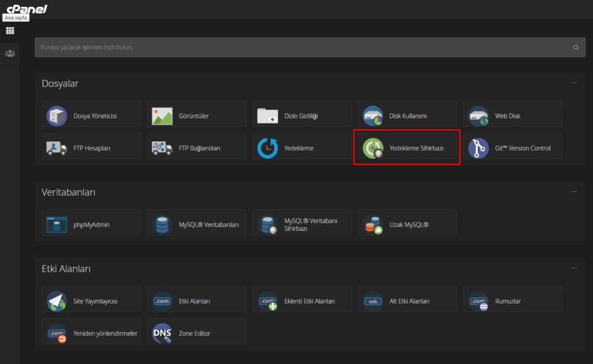This screenshot has width=593, height=364.
Task: Open the Eklenti Etki Alanları icon
Action: point(268,302)
